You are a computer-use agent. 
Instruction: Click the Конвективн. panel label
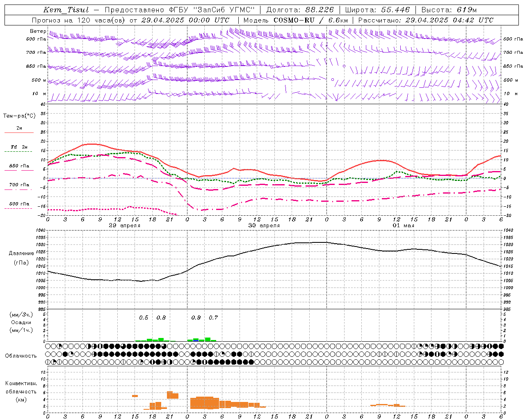(21, 383)
